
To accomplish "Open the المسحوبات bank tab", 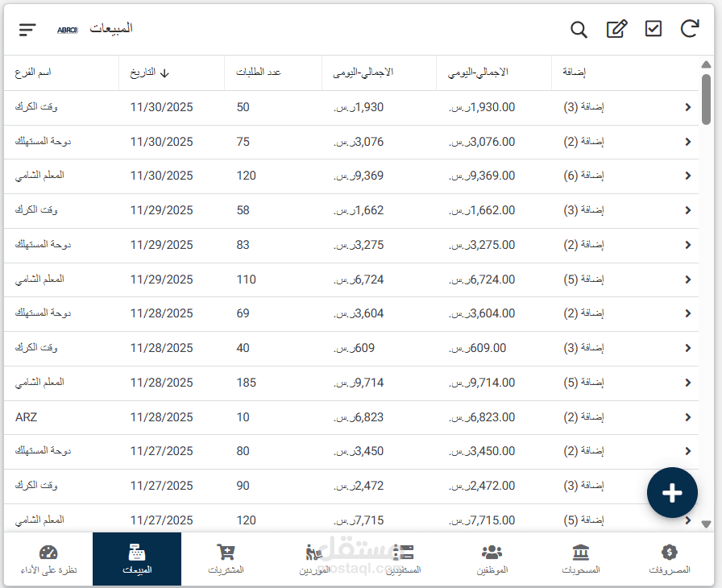I will tap(581, 559).
